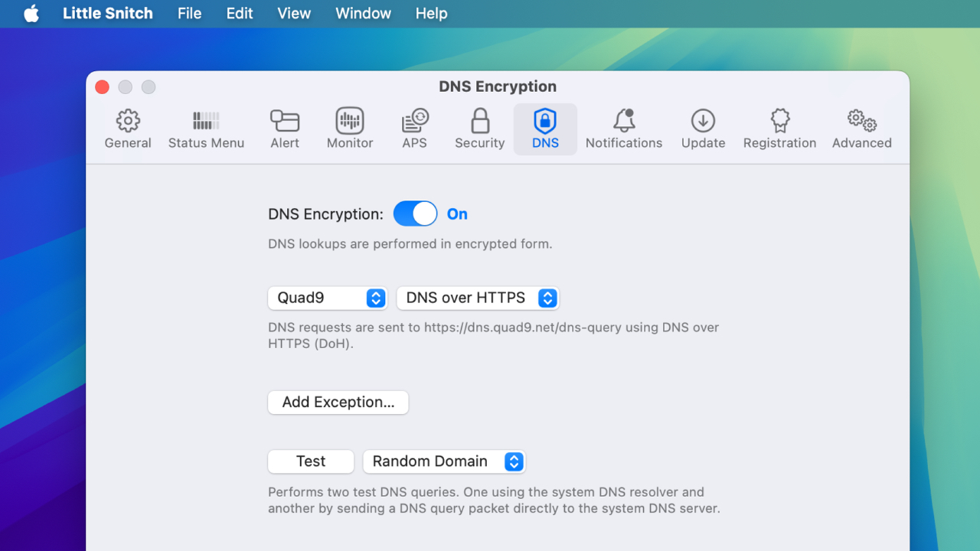The image size is (980, 551).
Task: Open the Security preferences pane
Action: tap(480, 129)
